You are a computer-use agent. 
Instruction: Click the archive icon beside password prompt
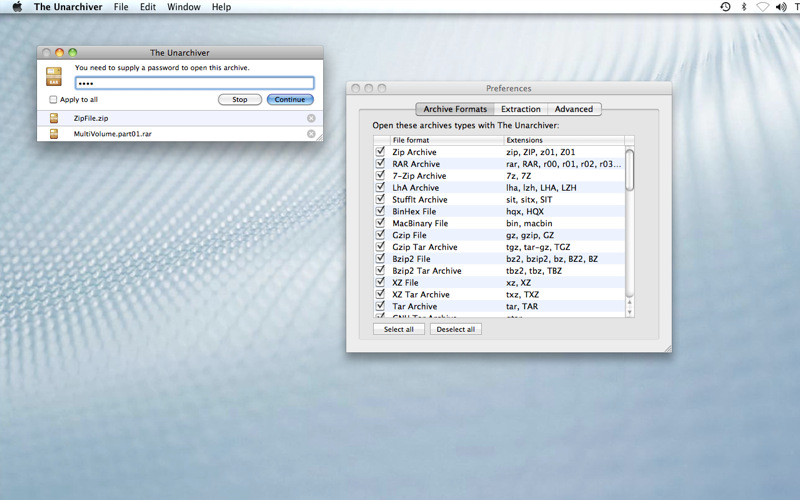pyautogui.click(x=54, y=77)
